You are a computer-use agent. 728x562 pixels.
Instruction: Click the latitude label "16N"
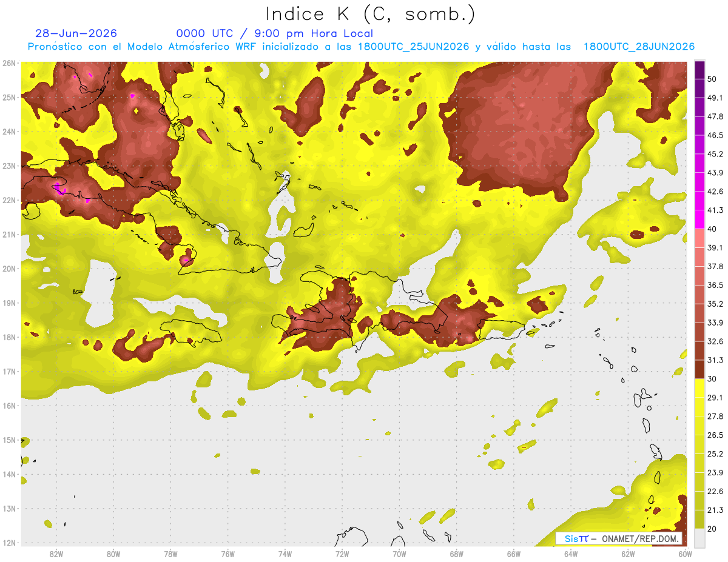tap(9, 406)
